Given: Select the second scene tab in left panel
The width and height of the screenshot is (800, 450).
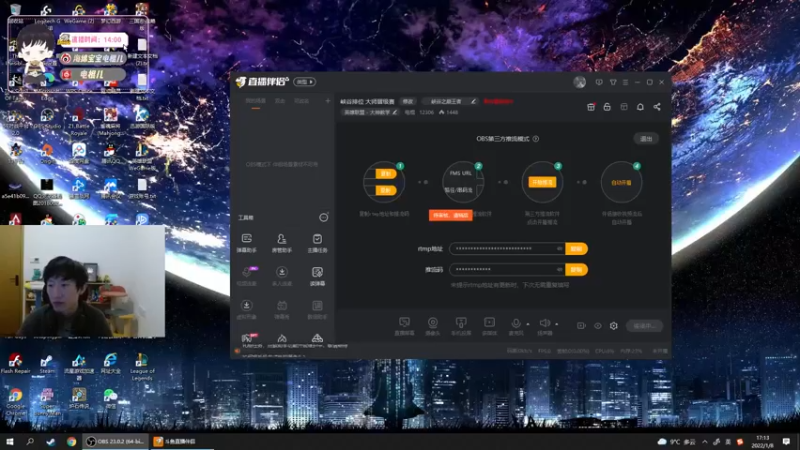Looking at the screenshot, I should 280,101.
